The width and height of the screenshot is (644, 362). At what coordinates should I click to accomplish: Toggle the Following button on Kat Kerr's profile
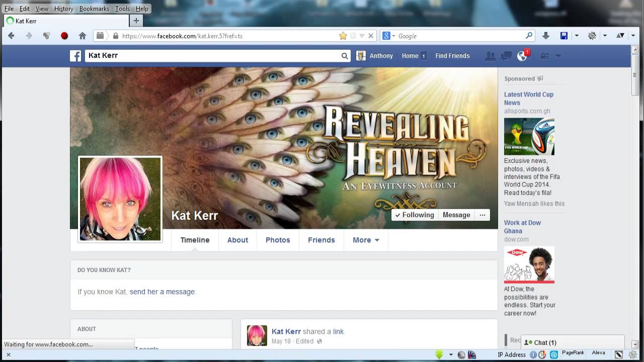[415, 215]
